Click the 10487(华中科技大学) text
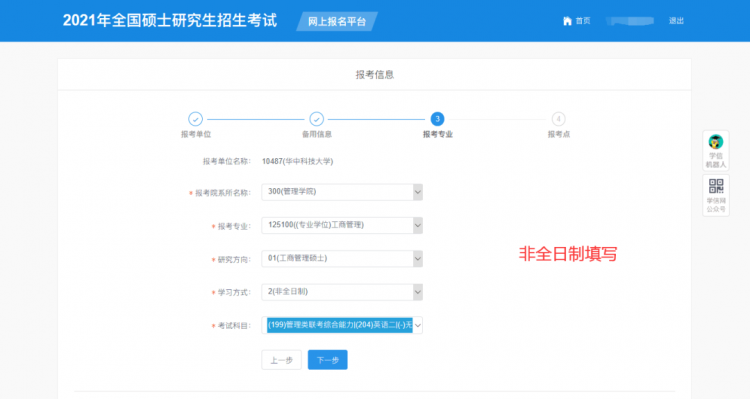This screenshot has width=750, height=399. [298, 162]
